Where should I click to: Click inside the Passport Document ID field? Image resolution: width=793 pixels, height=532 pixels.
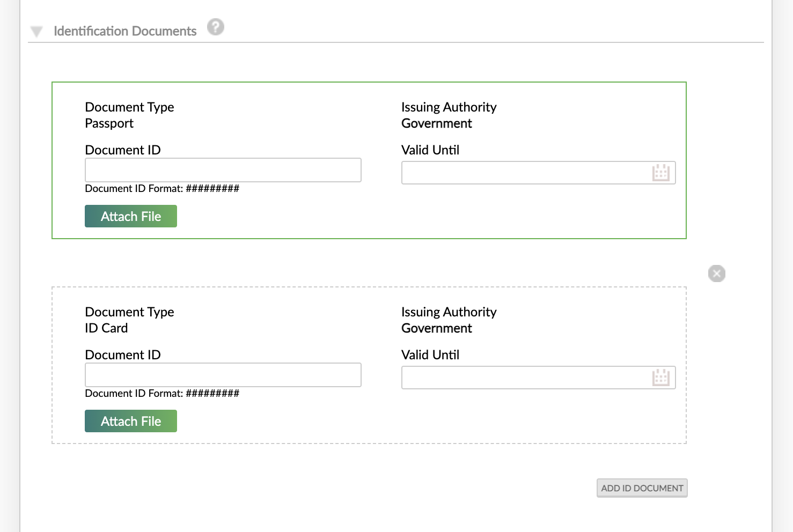tap(223, 170)
